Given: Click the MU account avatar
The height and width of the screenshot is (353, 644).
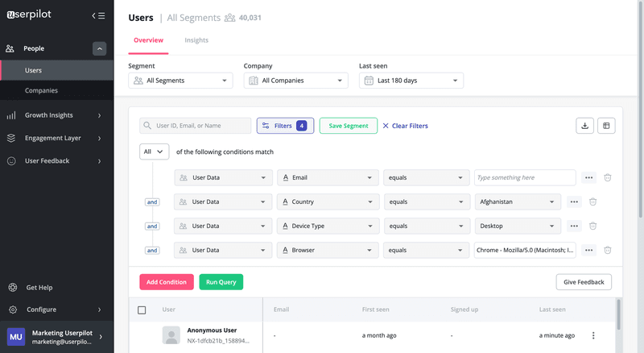Looking at the screenshot, I should (x=16, y=337).
